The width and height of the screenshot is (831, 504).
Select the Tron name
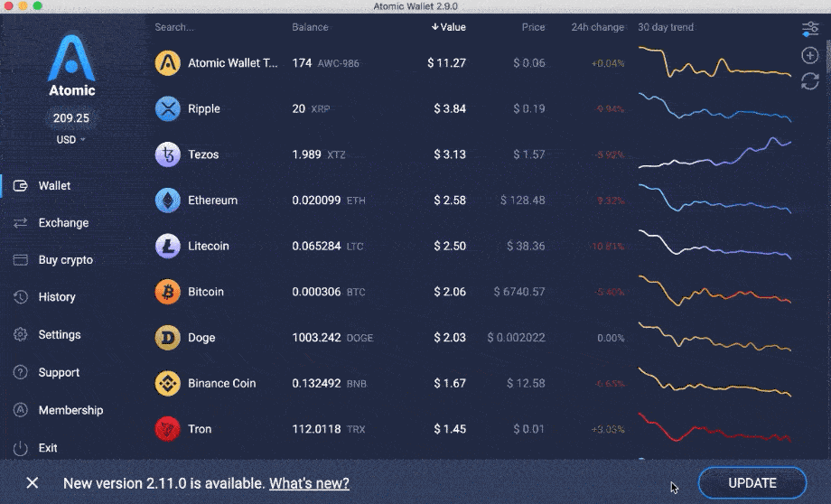[200, 429]
